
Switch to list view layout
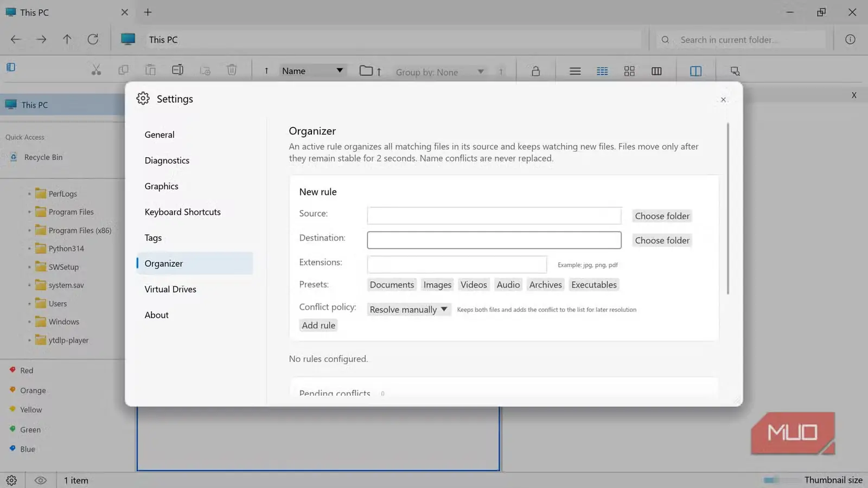575,71
